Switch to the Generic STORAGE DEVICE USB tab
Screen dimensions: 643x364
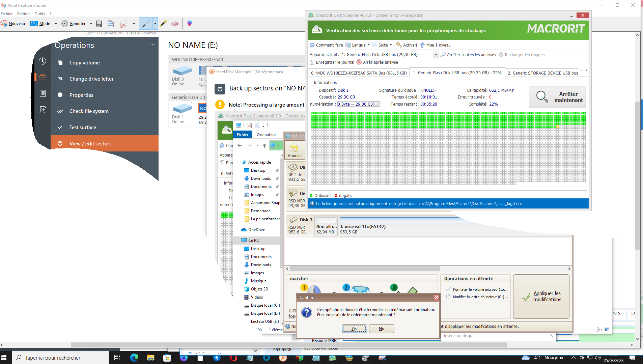(x=542, y=73)
